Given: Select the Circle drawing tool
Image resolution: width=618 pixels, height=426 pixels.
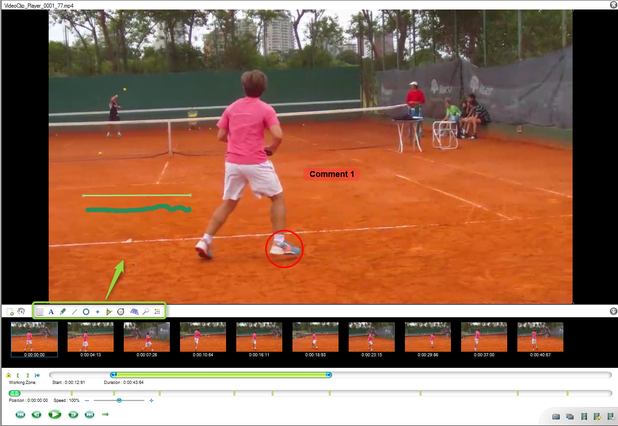Looking at the screenshot, I should click(x=86, y=312).
